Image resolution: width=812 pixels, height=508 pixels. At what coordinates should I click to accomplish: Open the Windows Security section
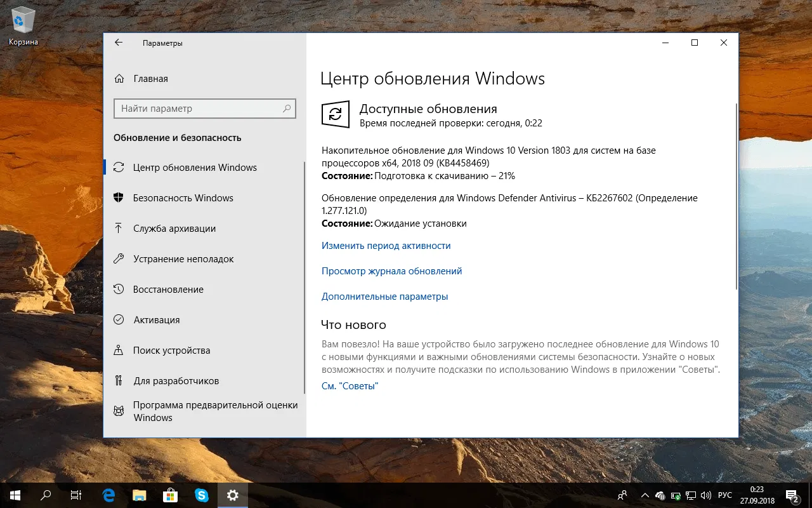point(183,197)
